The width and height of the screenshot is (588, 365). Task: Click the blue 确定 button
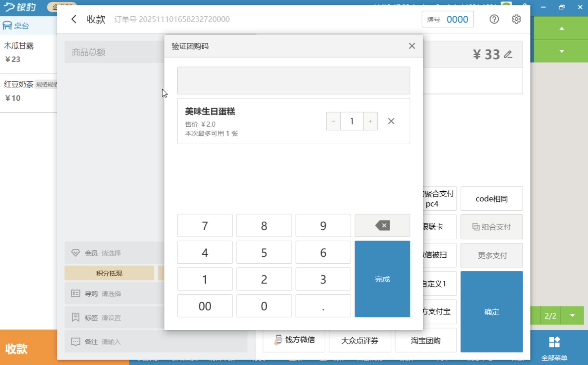coord(491,312)
